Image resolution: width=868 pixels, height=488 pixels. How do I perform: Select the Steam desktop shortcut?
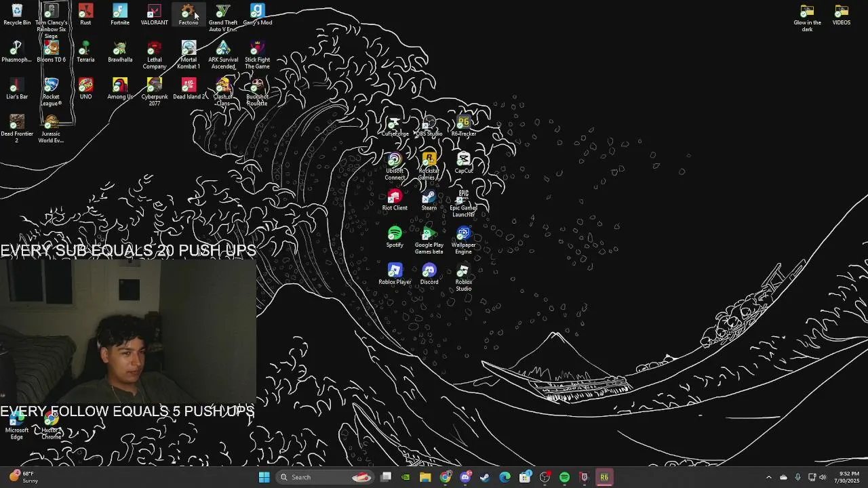pyautogui.click(x=429, y=201)
